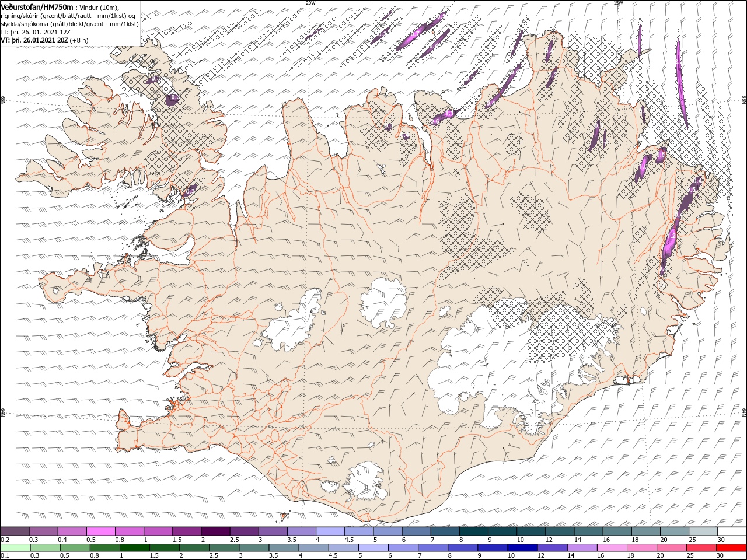Pick the grey-green rain swatch starting at 3
The image size is (747, 560).
click(x=254, y=548)
